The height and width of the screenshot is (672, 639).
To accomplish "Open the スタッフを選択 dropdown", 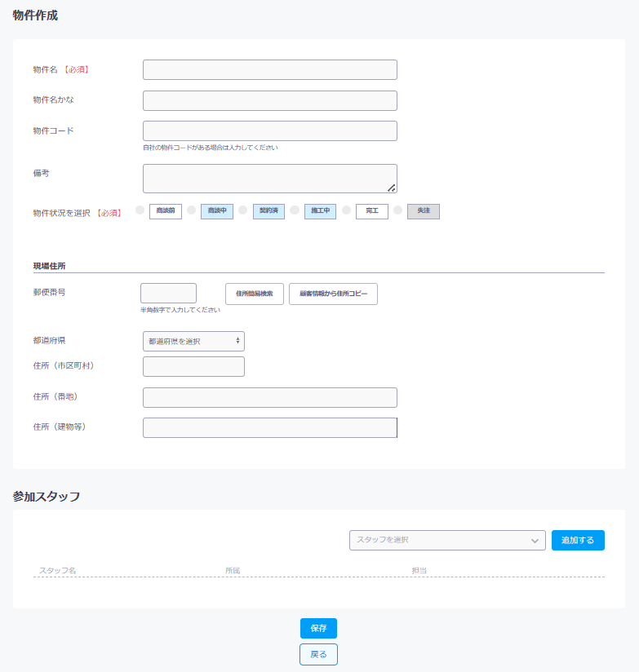I will point(447,540).
